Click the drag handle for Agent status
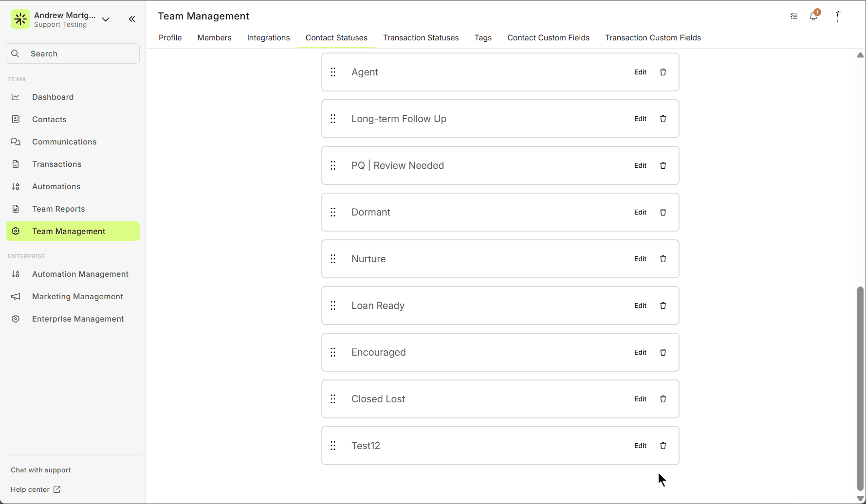866x504 pixels. [x=333, y=72]
